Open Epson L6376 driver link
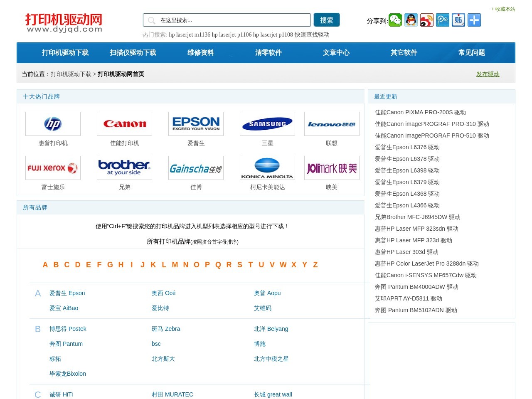This screenshot has width=532, height=399. (407, 147)
